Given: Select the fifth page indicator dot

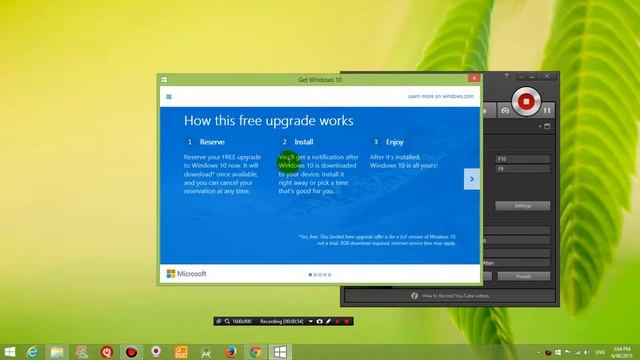Looking at the screenshot, I should [330, 275].
